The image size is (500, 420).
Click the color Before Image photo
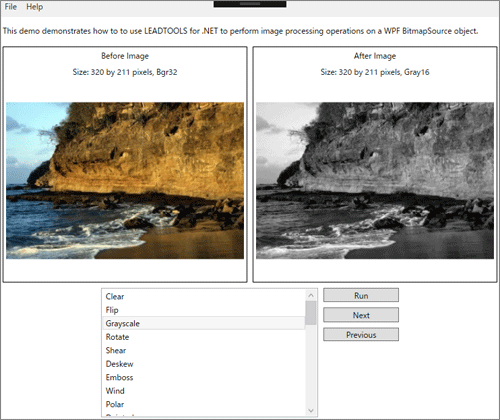coord(125,180)
